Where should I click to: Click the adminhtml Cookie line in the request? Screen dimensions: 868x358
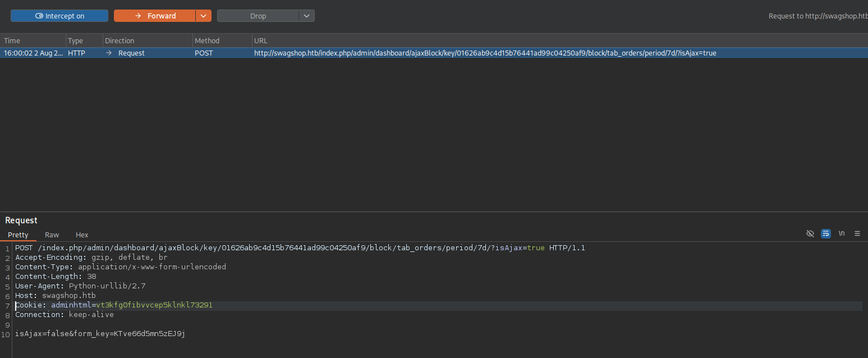[x=112, y=305]
